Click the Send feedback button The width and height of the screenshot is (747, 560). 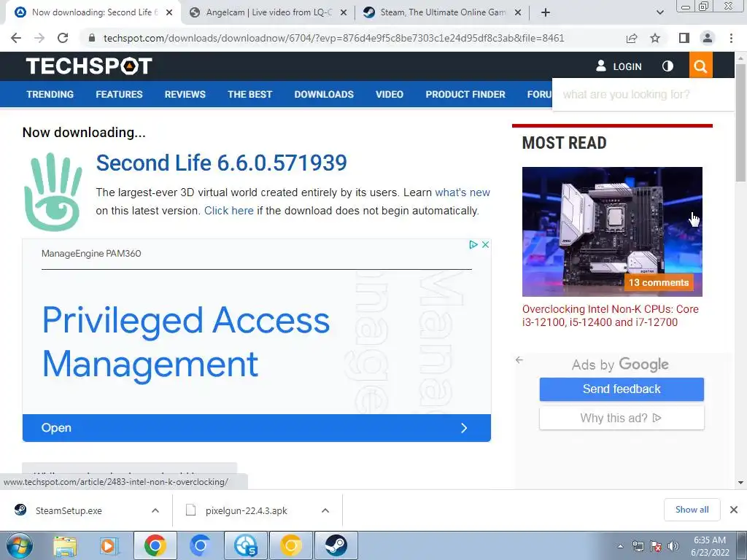[622, 389]
